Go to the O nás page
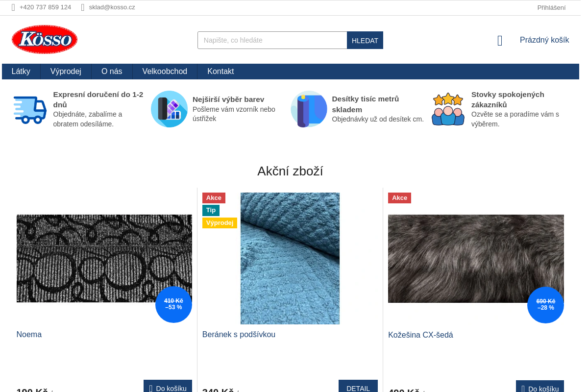Screen dimensions: 588x392 (112, 72)
